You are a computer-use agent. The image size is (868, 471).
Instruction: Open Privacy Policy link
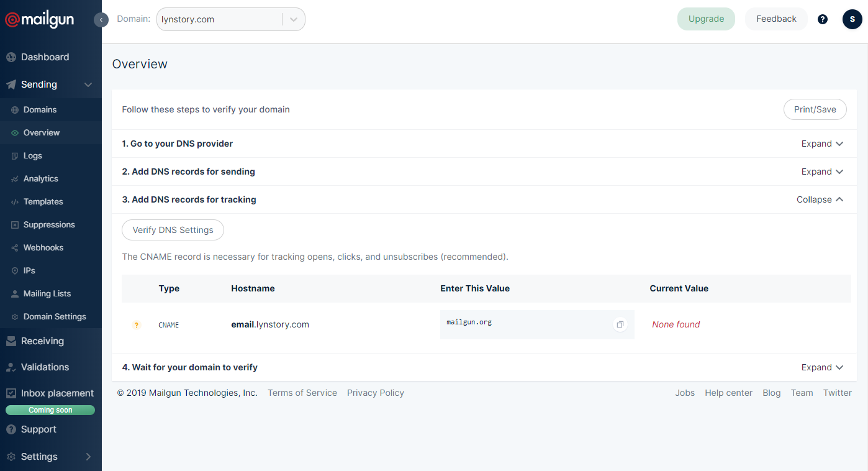click(x=376, y=393)
